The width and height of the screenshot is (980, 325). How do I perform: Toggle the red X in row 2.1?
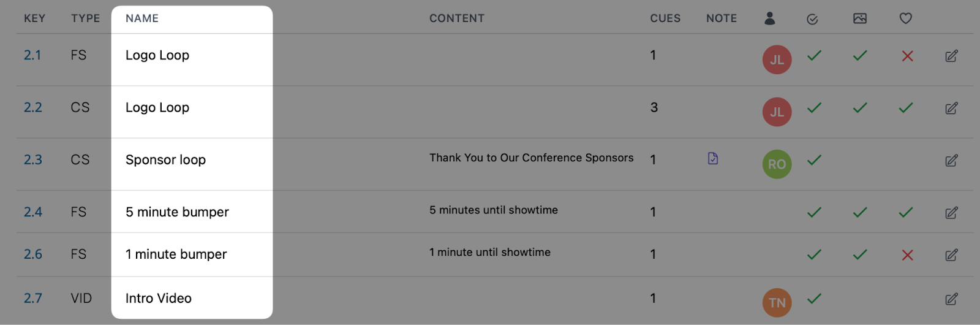point(908,56)
